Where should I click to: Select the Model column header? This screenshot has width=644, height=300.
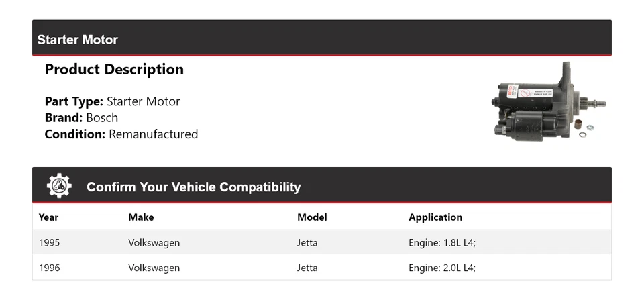[x=312, y=217]
